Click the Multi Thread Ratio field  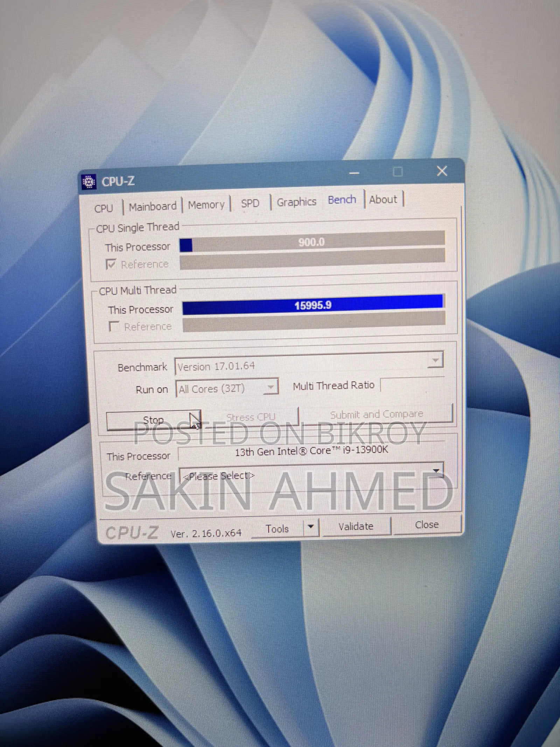(412, 385)
